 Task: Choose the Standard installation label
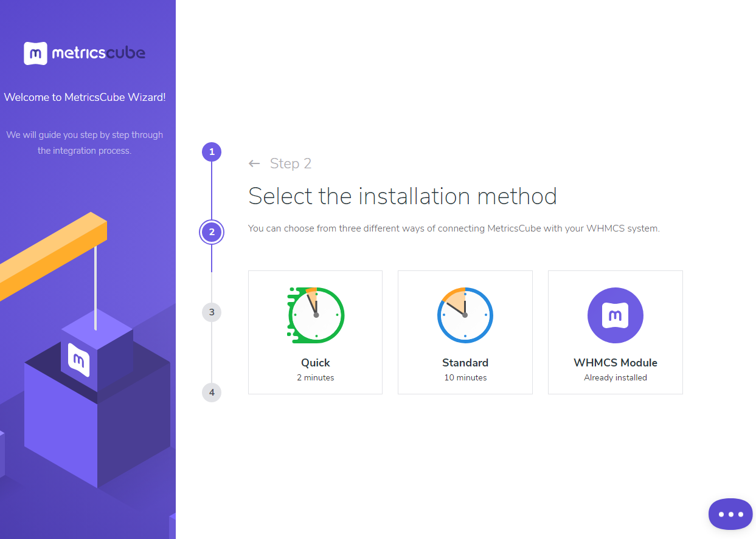[x=465, y=363]
